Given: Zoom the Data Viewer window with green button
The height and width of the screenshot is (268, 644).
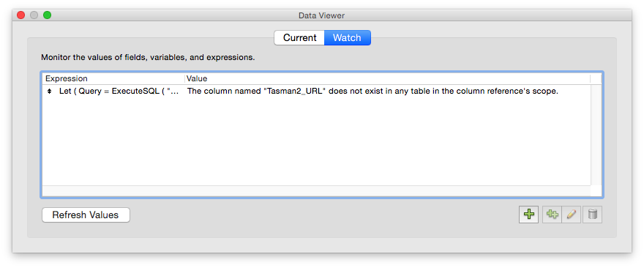Looking at the screenshot, I should point(48,15).
